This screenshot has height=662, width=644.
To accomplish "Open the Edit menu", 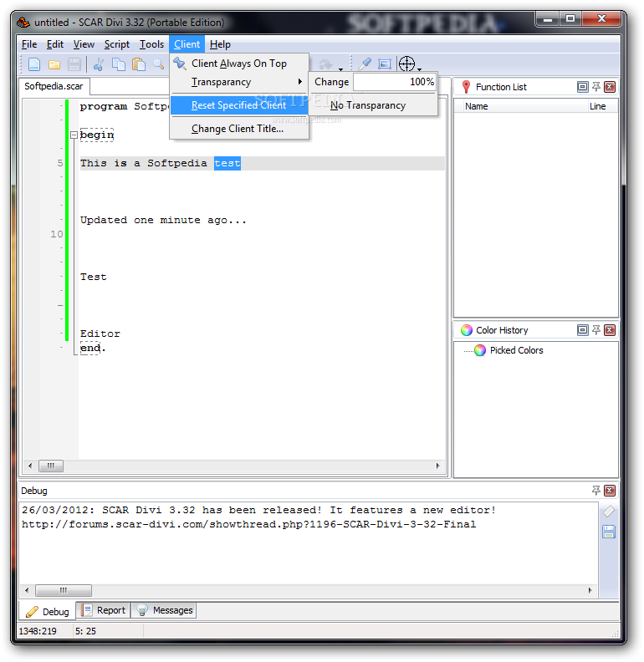I will coord(55,44).
